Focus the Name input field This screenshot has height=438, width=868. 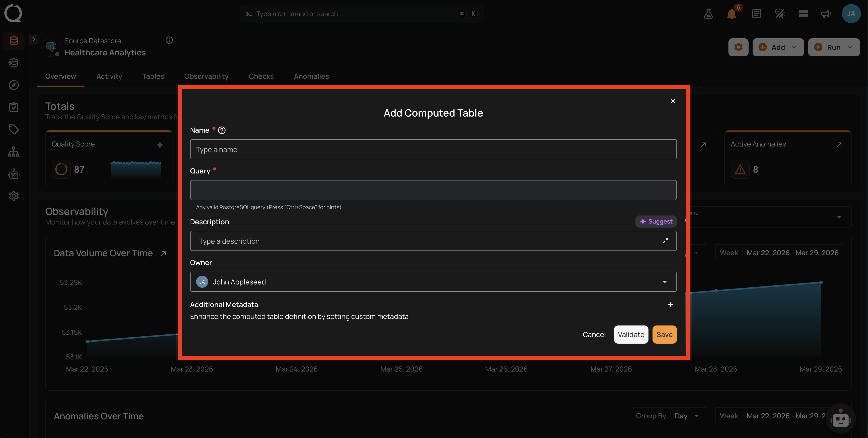point(433,149)
